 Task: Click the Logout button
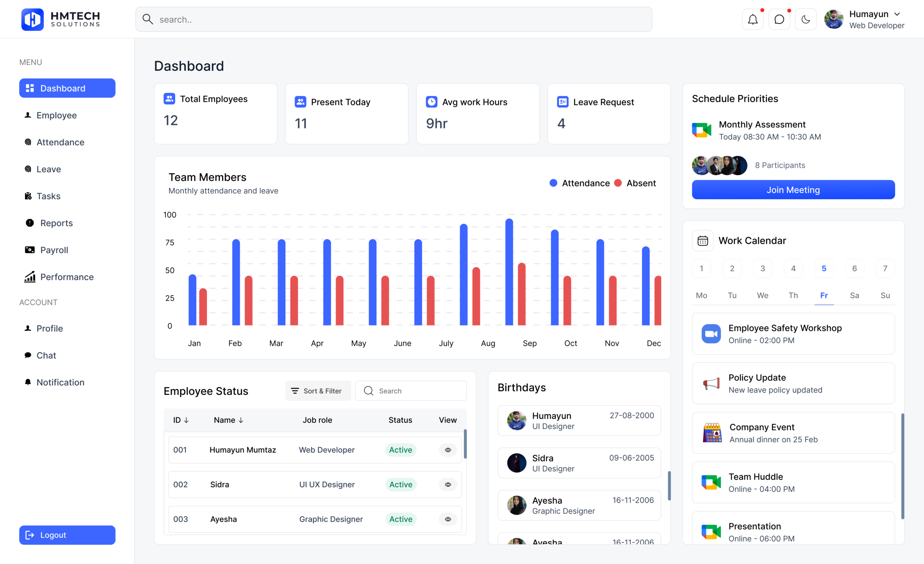tap(67, 535)
